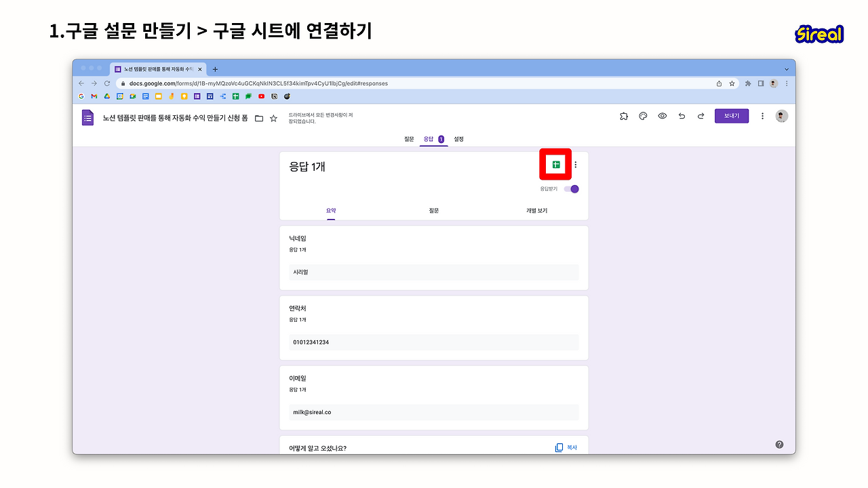
Task: Click the share icon in the address bar
Action: click(x=719, y=83)
